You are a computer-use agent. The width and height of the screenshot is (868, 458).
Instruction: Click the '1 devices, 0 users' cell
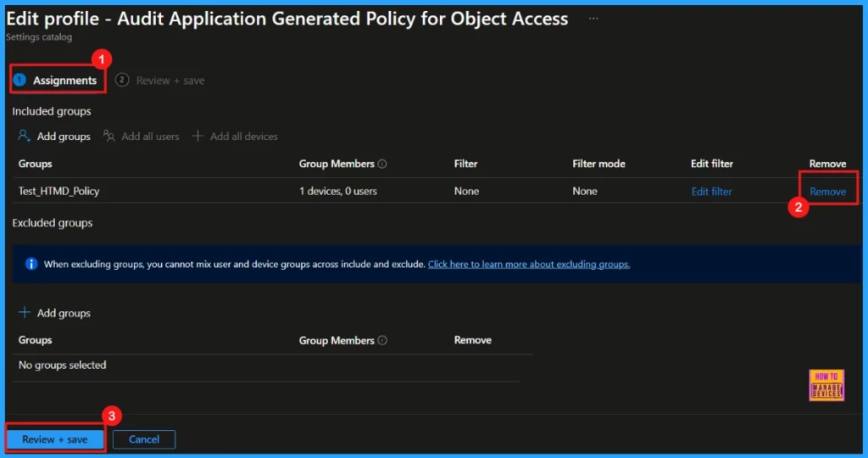click(x=337, y=191)
